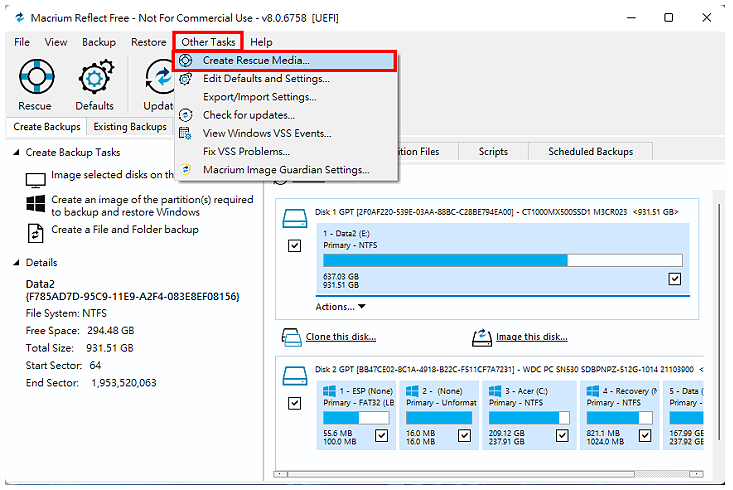
Task: Click the View Windows VSS Events icon
Action: (x=186, y=133)
